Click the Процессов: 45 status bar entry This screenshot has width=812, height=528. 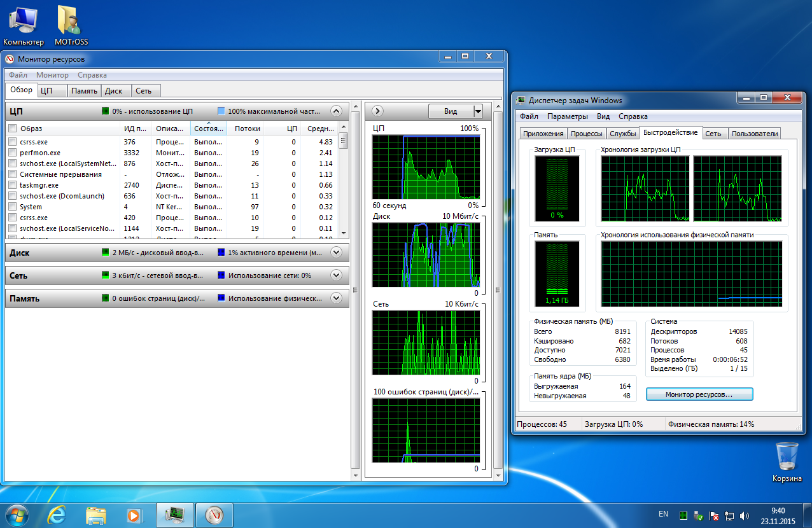pos(542,424)
